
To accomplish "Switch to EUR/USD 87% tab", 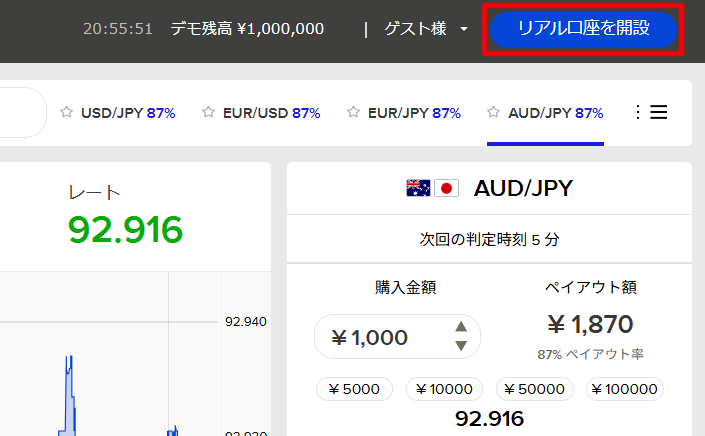I will [271, 113].
